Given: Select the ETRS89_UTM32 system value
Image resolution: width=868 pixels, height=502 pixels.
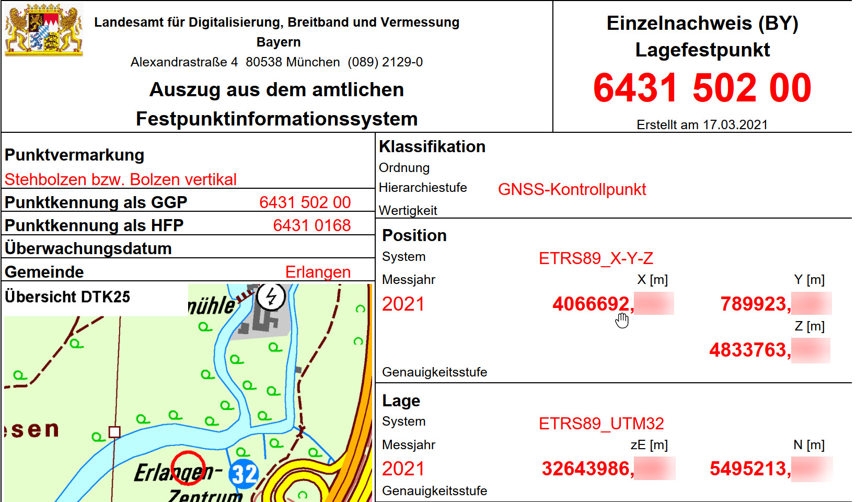Looking at the screenshot, I should pyautogui.click(x=601, y=424).
